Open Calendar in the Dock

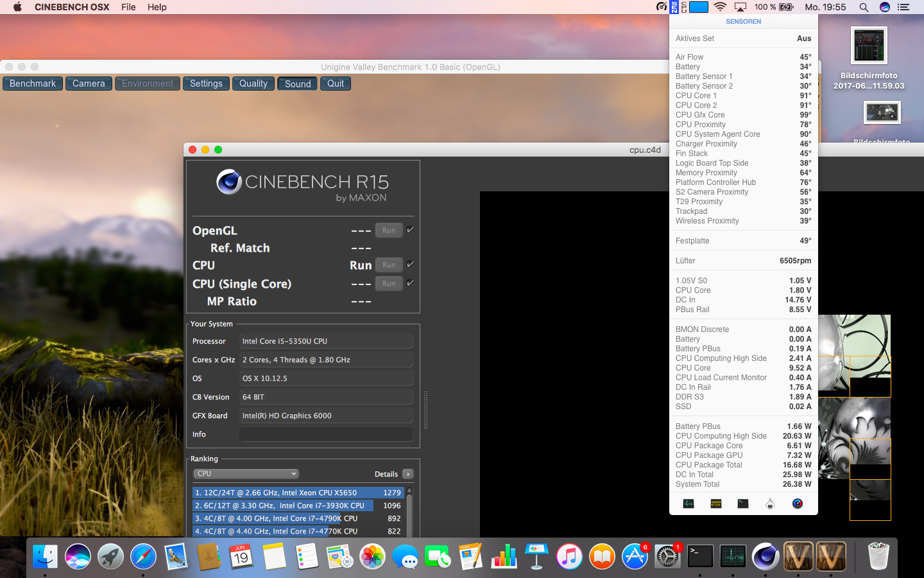click(241, 556)
